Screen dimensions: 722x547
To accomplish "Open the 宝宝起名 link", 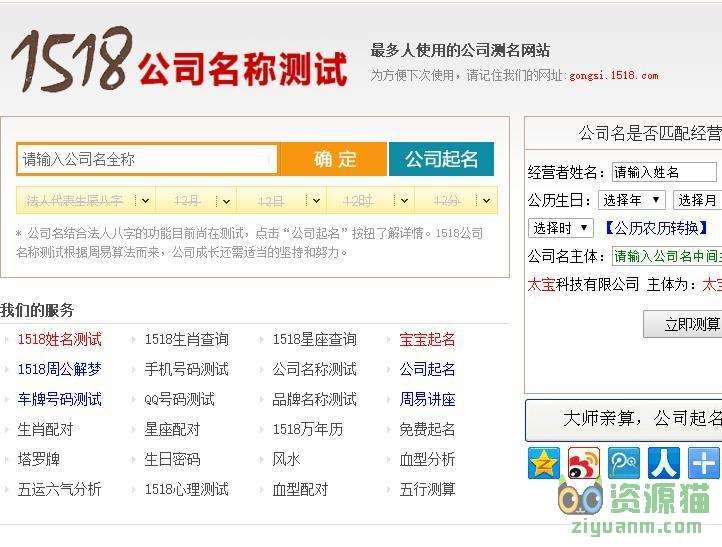I will coord(427,340).
